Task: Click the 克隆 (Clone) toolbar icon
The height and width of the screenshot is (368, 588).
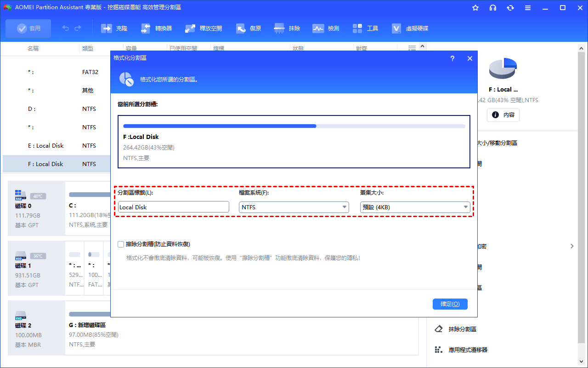Action: [x=107, y=29]
